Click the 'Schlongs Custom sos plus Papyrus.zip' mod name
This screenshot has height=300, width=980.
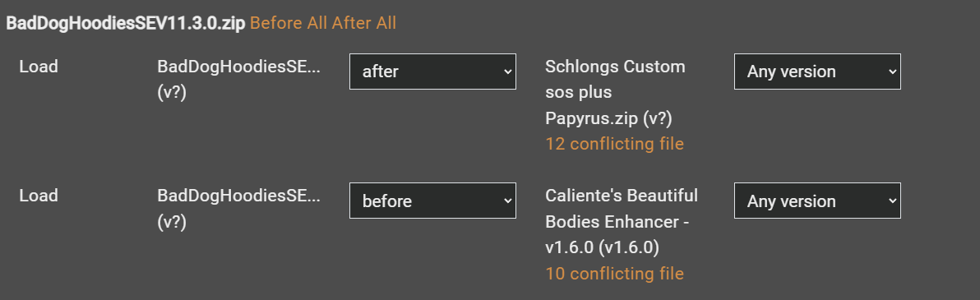[x=615, y=92]
